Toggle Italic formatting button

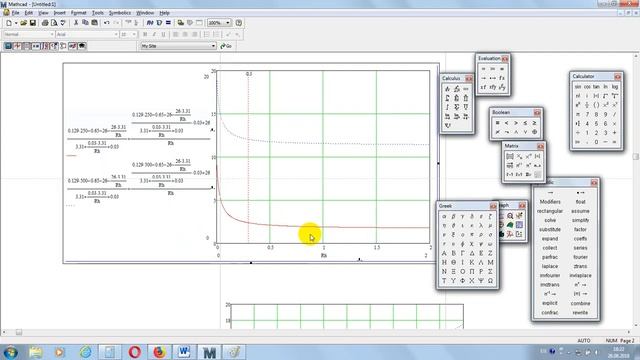(x=154, y=35)
